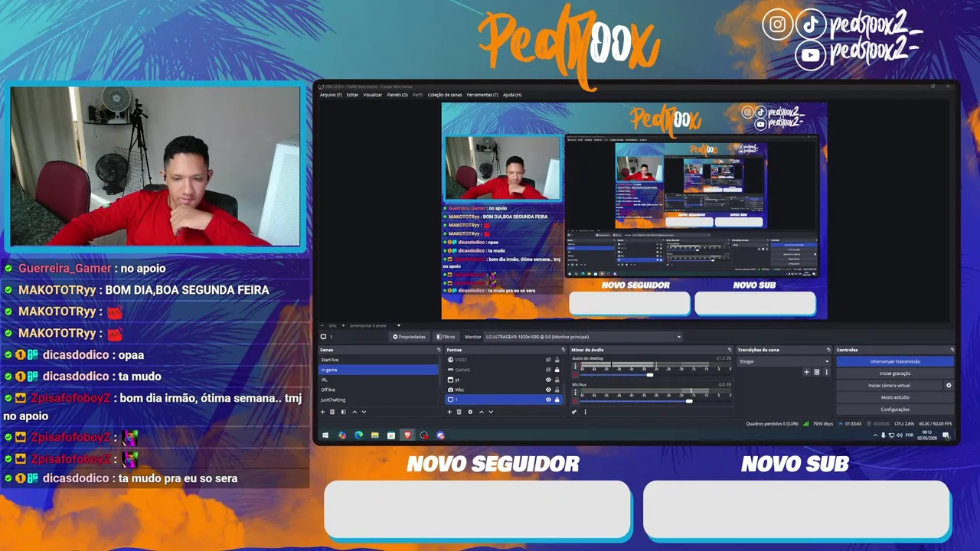Open virtual camera settings gear
The image size is (980, 551).
click(x=949, y=386)
